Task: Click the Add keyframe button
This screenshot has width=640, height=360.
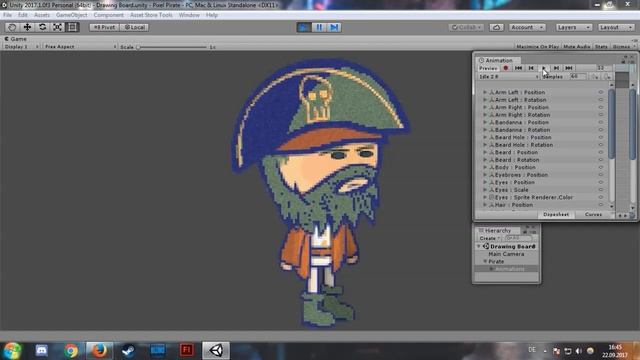Action: (595, 77)
